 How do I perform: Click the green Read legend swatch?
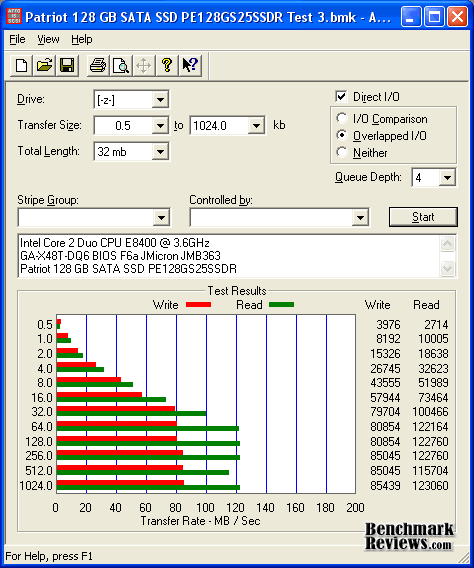[281, 305]
